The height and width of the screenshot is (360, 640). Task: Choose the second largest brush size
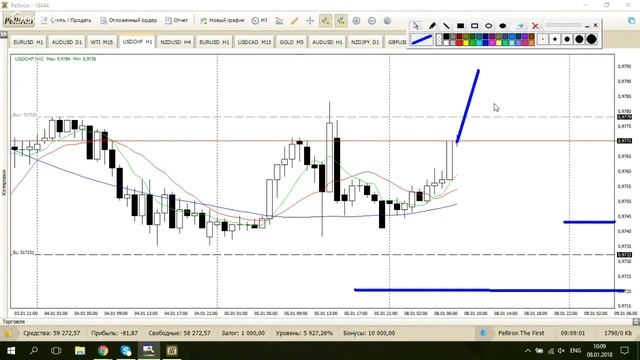click(579, 39)
